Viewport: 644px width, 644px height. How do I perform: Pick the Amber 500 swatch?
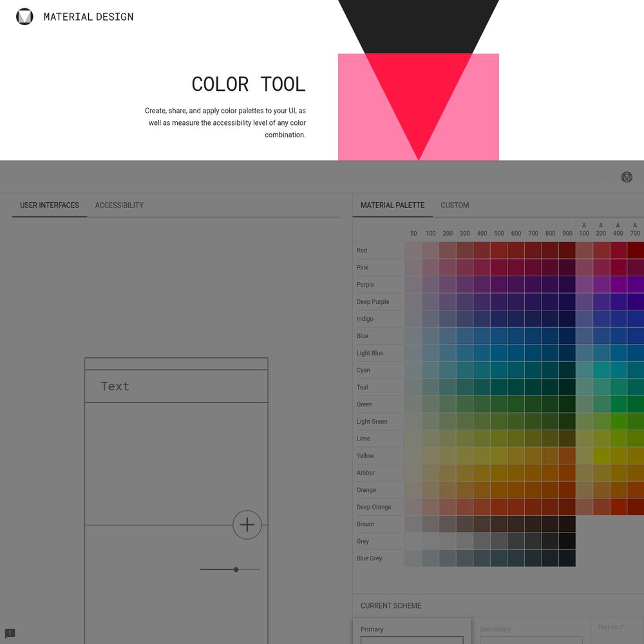(498, 473)
